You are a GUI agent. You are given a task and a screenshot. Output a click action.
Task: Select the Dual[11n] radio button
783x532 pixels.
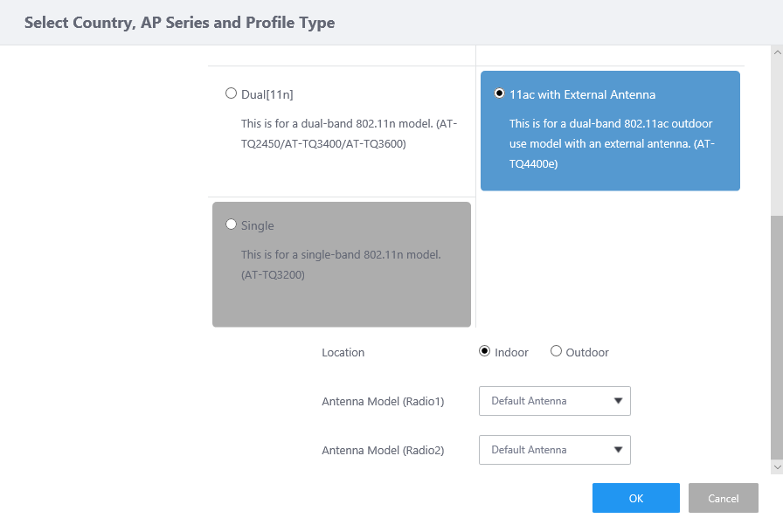[231, 93]
